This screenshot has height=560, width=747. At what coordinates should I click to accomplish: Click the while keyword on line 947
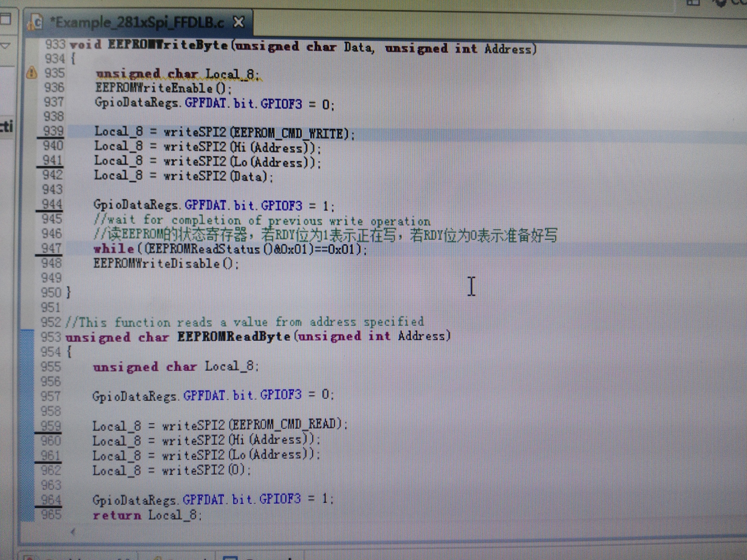click(114, 249)
